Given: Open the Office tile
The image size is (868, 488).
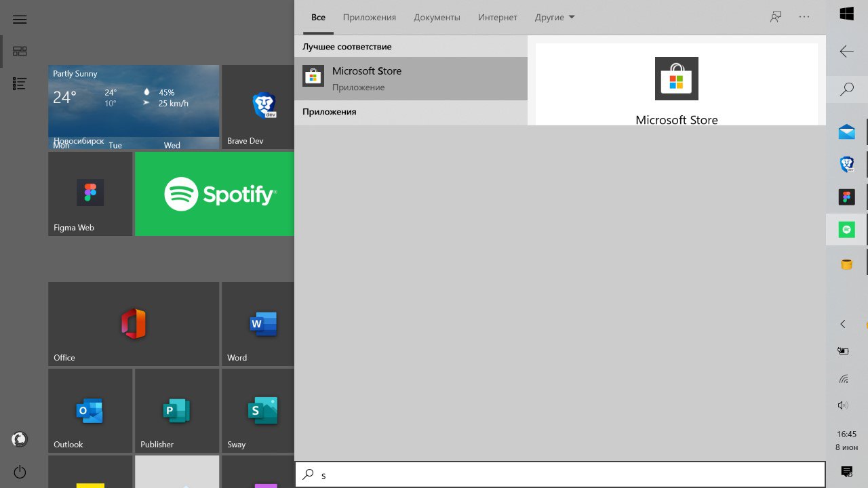Looking at the screenshot, I should pyautogui.click(x=134, y=324).
